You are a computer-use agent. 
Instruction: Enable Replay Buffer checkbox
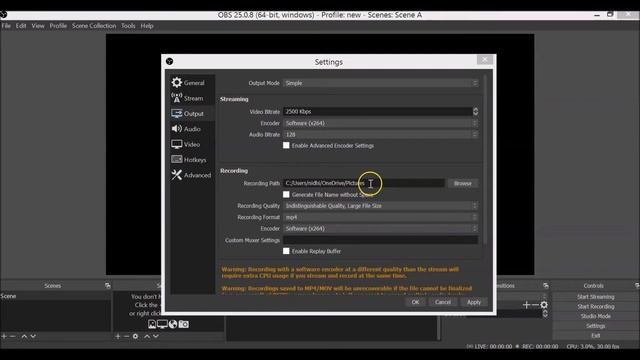[x=286, y=251]
